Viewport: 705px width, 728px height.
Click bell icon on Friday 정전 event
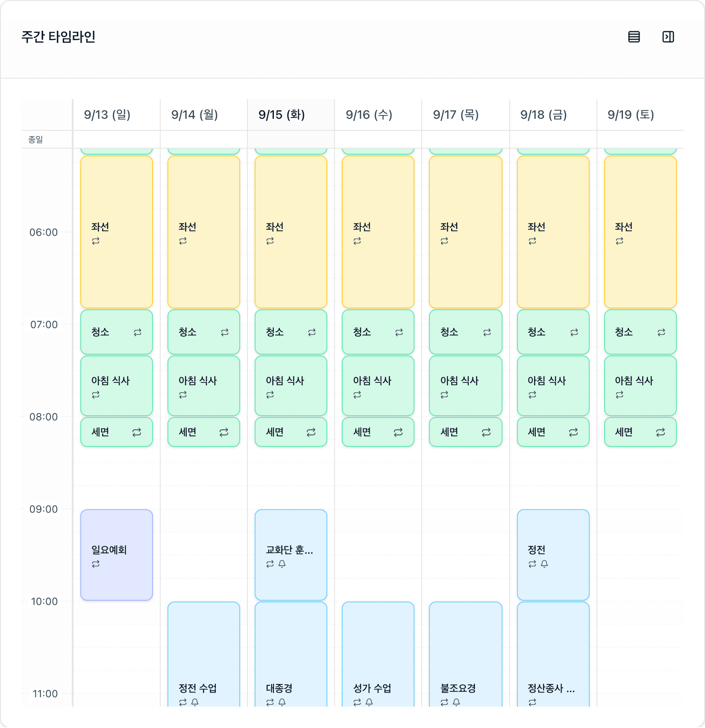coord(544,564)
